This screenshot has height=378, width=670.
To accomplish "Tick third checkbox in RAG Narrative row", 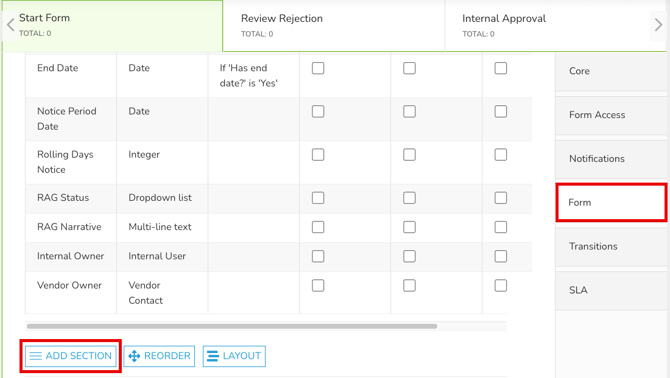I will [501, 227].
